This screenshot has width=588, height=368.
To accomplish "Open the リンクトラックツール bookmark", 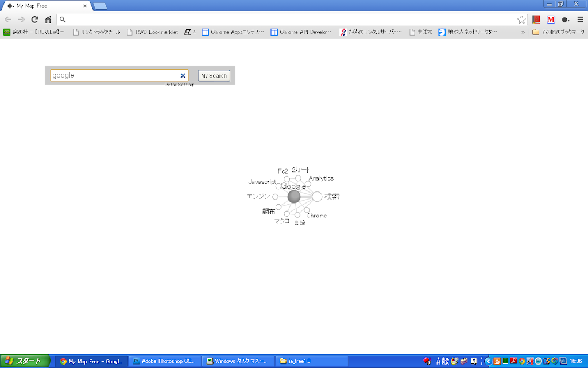I will 96,32.
